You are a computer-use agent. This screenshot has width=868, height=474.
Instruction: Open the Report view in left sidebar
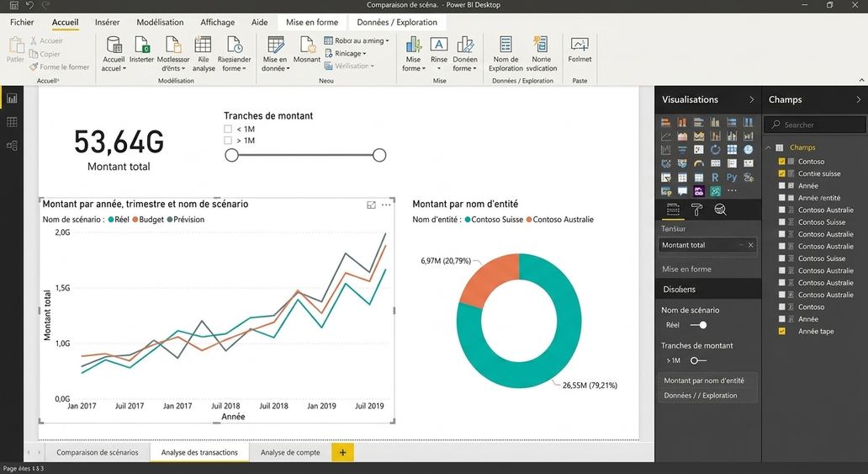pos(12,99)
